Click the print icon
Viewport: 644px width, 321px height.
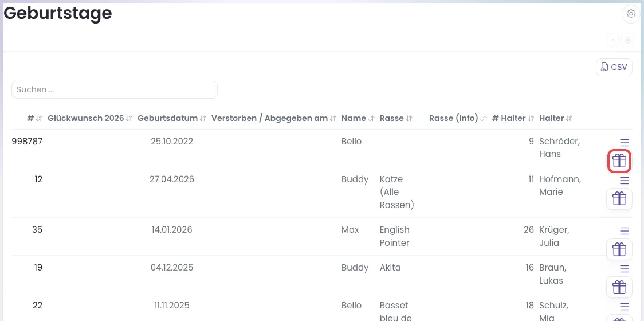627,40
